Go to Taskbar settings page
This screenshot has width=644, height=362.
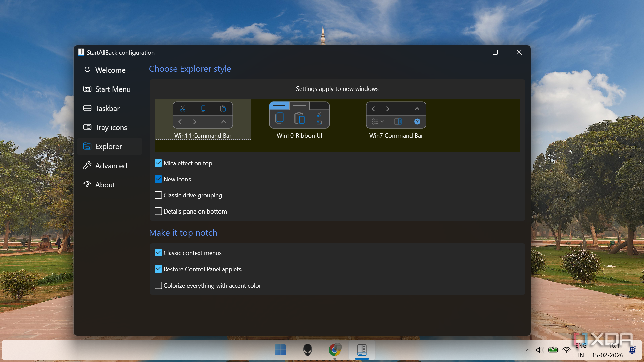[110, 108]
